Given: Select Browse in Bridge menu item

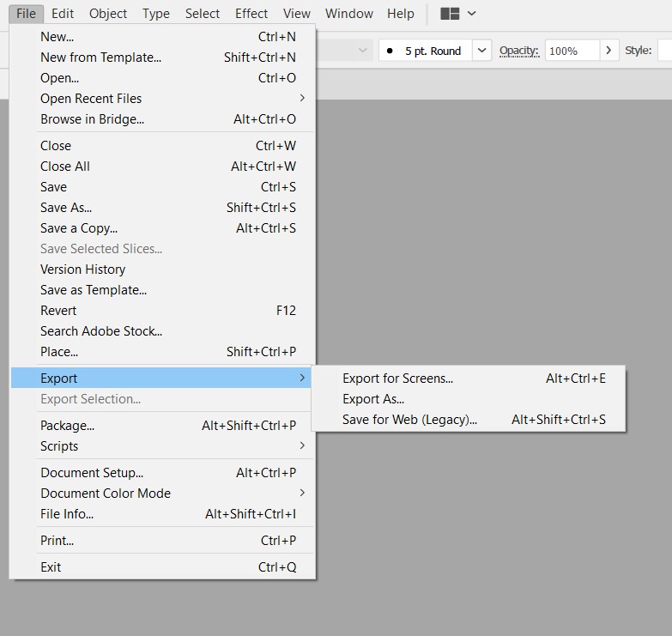Looking at the screenshot, I should [x=92, y=119].
